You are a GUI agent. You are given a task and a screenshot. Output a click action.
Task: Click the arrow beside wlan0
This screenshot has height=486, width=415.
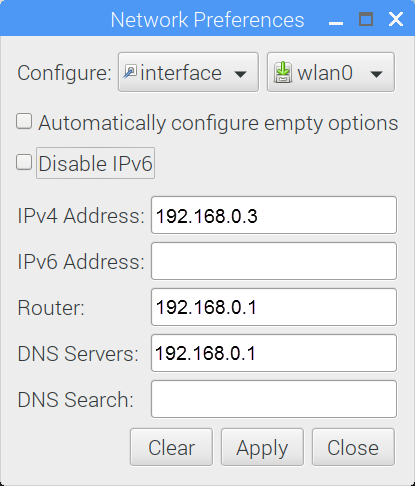pyautogui.click(x=377, y=74)
